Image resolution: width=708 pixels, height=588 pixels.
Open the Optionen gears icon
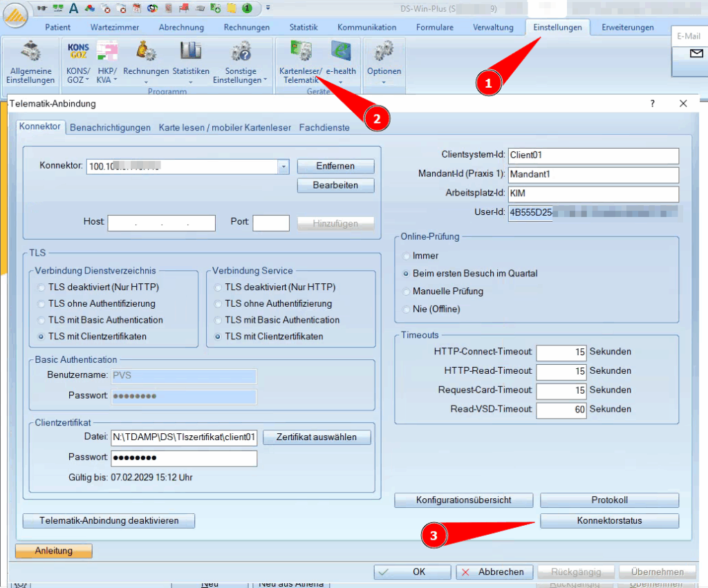pos(384,53)
